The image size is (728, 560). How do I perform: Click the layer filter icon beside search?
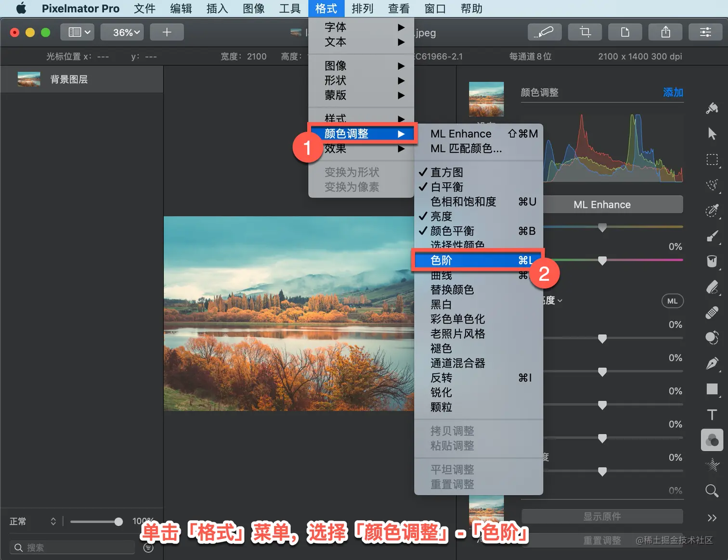tap(148, 547)
